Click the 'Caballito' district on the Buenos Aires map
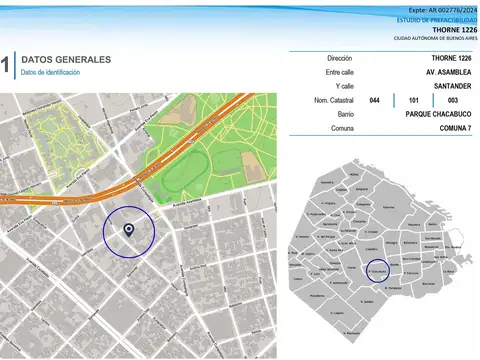 pyautogui.click(x=371, y=249)
